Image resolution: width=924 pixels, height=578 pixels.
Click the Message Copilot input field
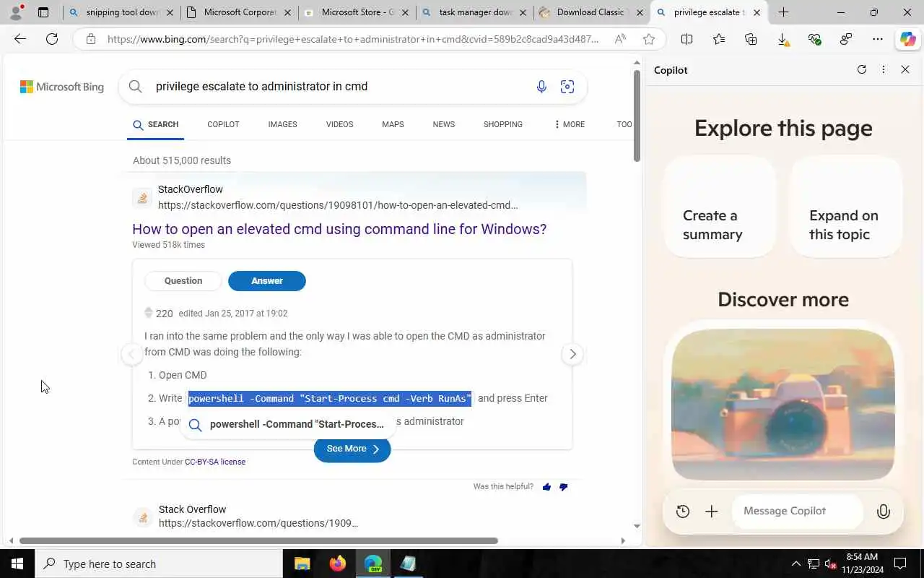pos(798,512)
